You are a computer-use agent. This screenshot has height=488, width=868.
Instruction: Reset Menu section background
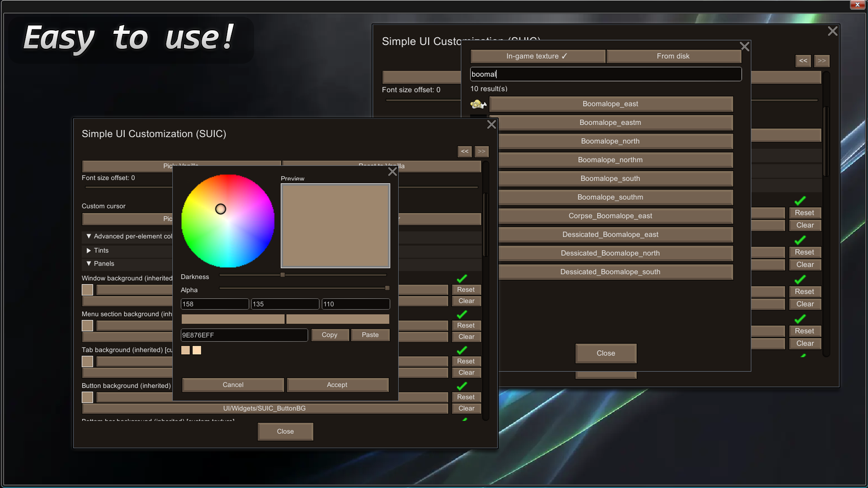(x=466, y=325)
